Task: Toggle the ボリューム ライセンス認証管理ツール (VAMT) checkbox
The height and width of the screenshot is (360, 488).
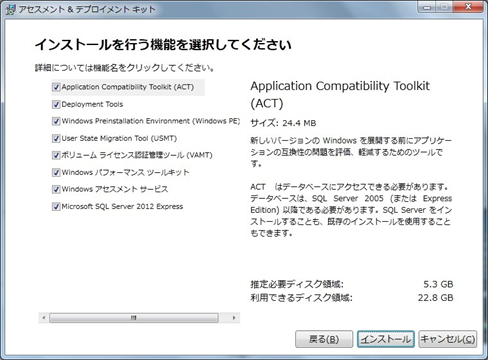Action: pyautogui.click(x=56, y=155)
